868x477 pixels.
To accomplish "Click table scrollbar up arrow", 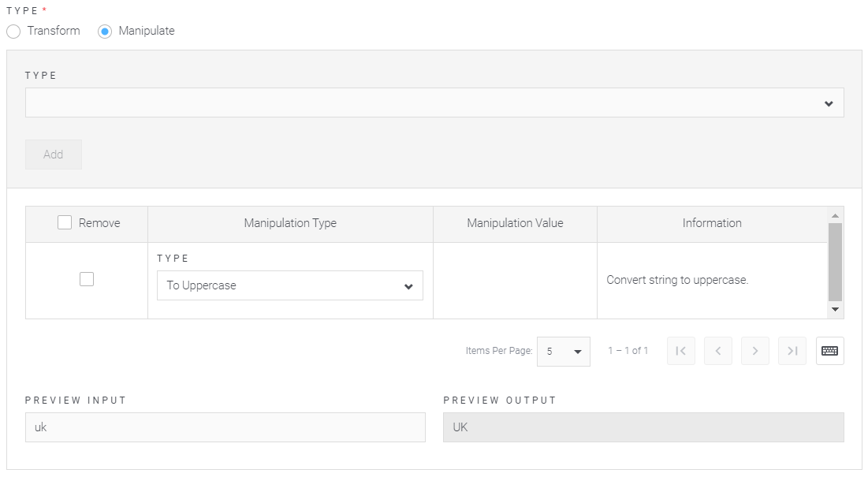I will (836, 215).
